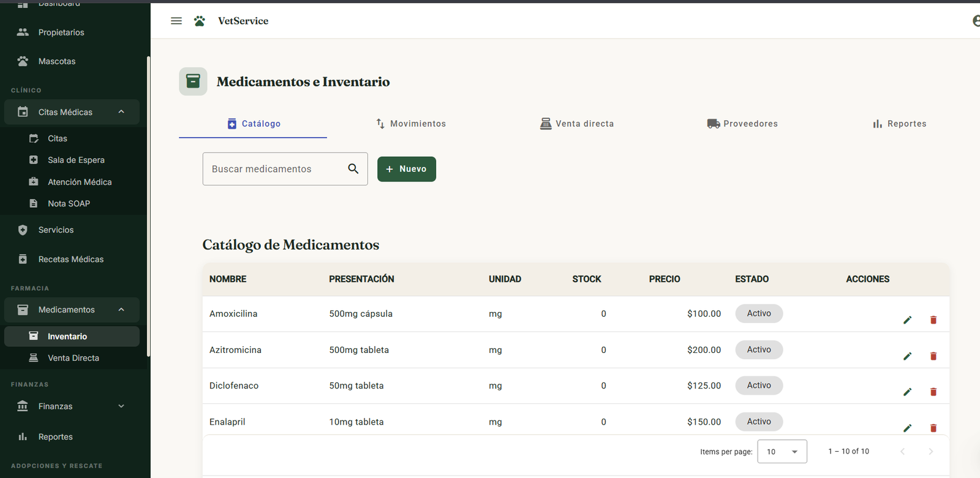Click the sidebar vertical scrollbar
The image size is (980, 478).
click(x=148, y=206)
